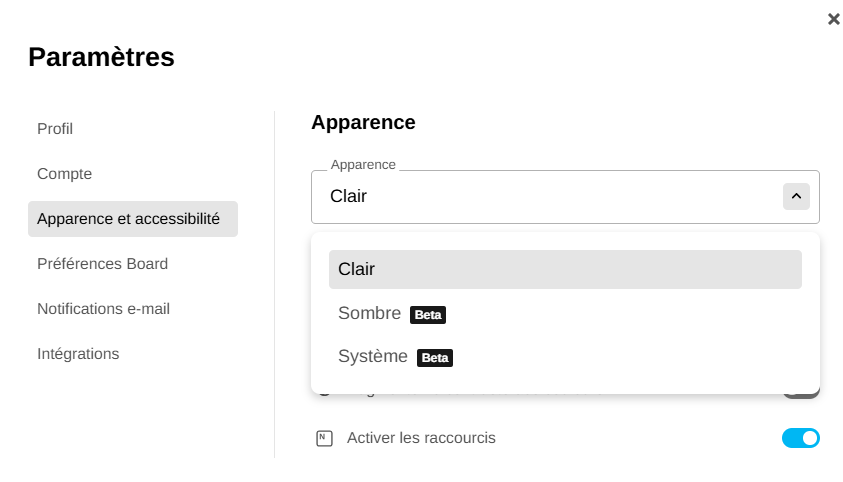Disable the Activer les raccourcis toggle
The height and width of the screenshot is (482, 843).
(x=801, y=438)
